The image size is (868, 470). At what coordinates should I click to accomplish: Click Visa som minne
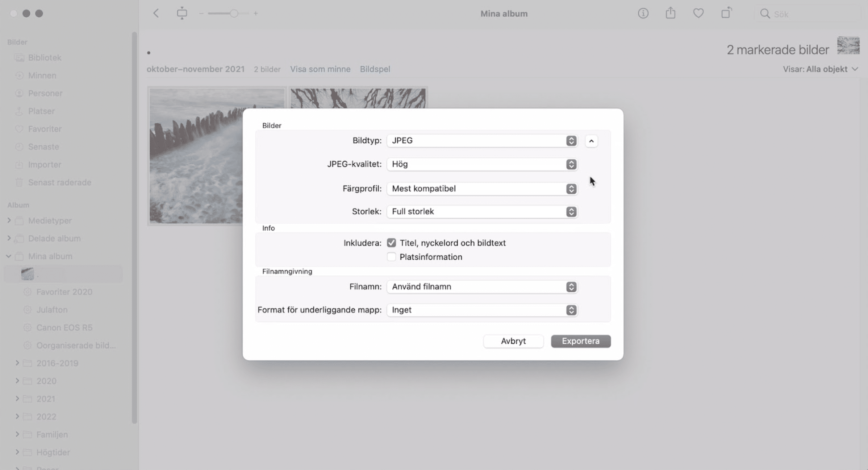(x=320, y=69)
